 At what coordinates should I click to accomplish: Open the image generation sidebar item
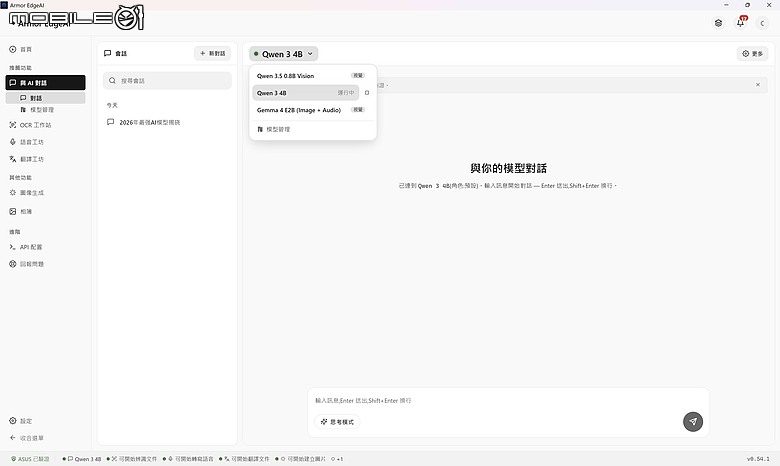pos(27,192)
